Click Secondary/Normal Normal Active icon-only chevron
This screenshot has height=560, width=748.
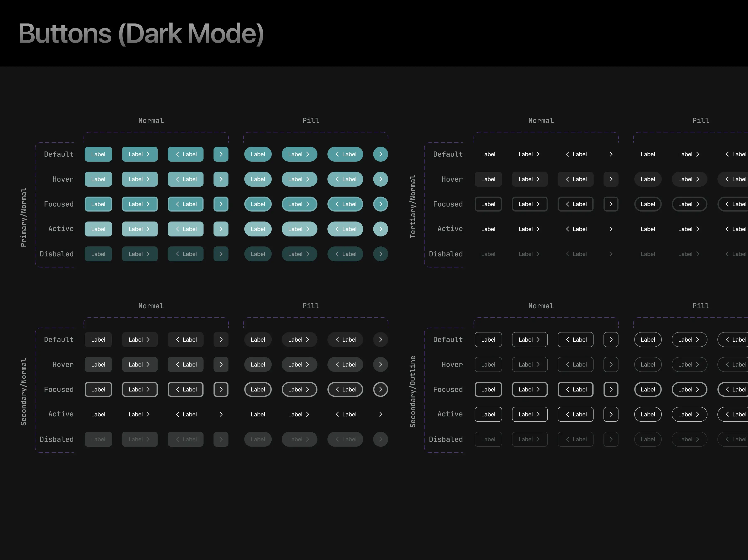[221, 414]
